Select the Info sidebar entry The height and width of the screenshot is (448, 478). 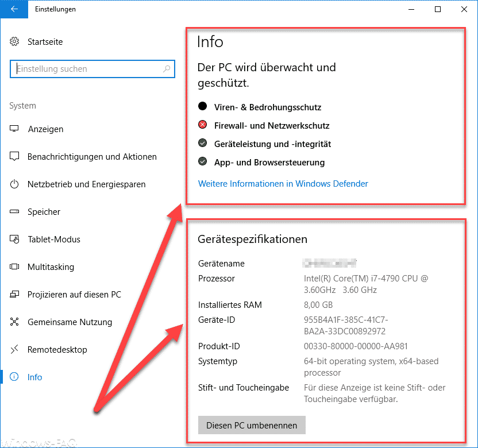pyautogui.click(x=34, y=377)
